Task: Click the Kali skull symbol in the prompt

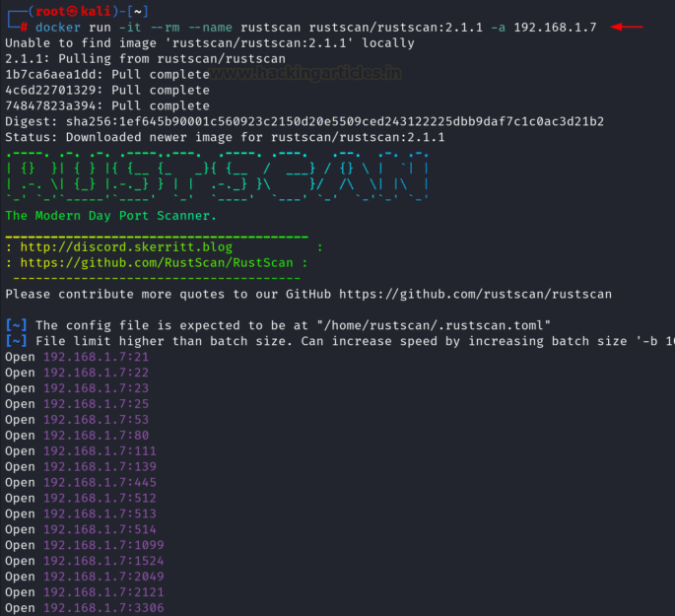Action: [72, 11]
